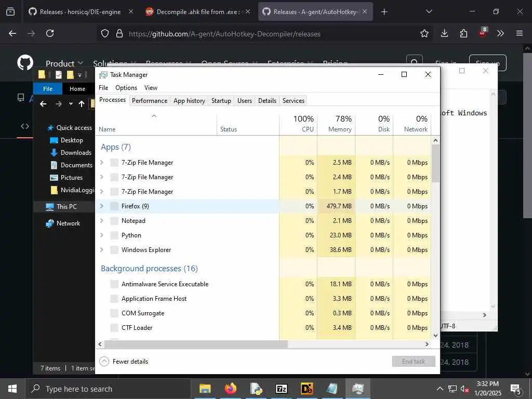Sort processes by the Memory column
The image size is (532, 399).
coord(336,124)
